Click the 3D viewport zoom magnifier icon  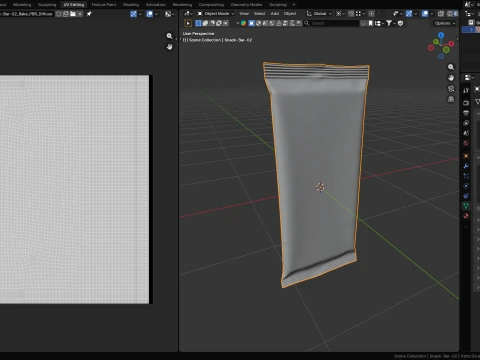tap(451, 67)
